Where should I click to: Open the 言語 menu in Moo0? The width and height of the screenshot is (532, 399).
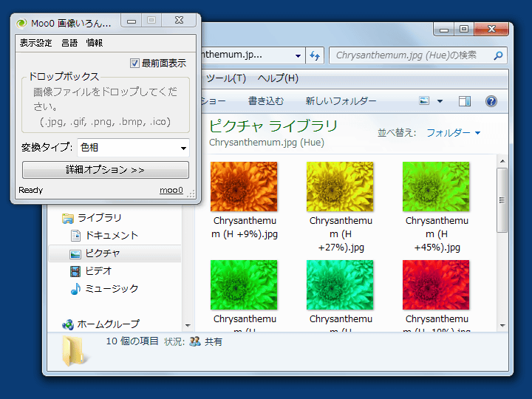pos(69,43)
